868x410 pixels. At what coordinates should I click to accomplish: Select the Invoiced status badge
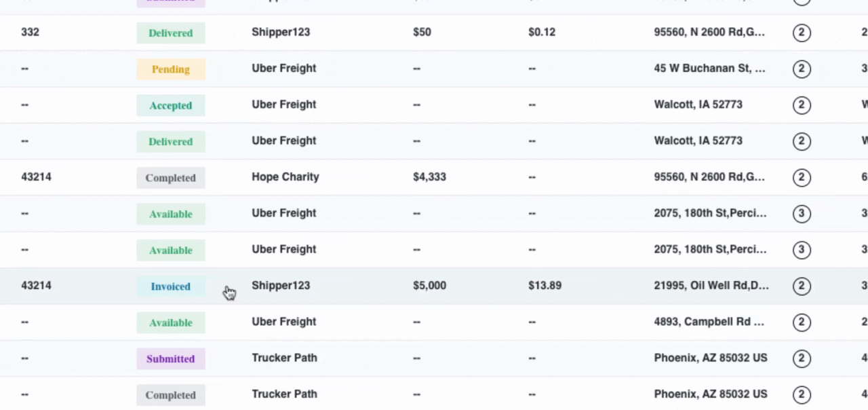click(171, 286)
